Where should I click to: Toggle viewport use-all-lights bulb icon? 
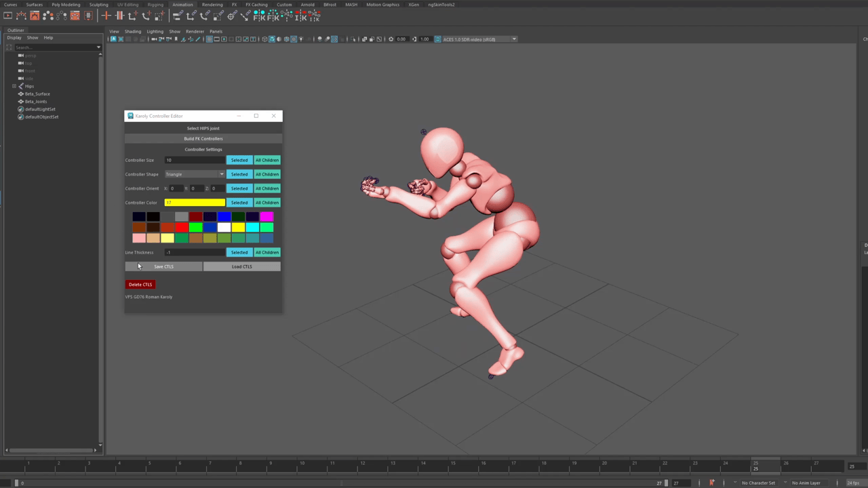301,39
